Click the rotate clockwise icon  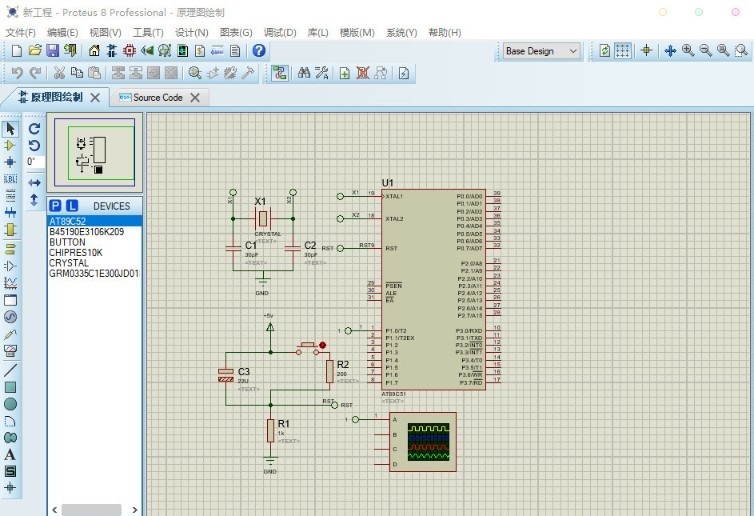[x=34, y=128]
